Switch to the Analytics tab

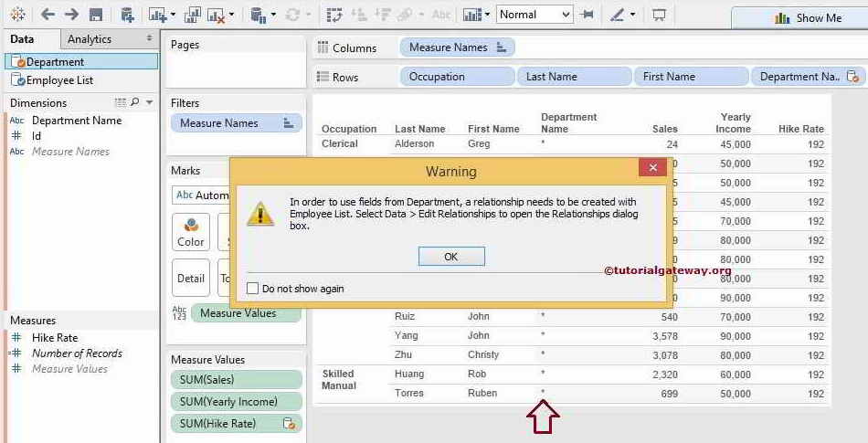coord(90,39)
